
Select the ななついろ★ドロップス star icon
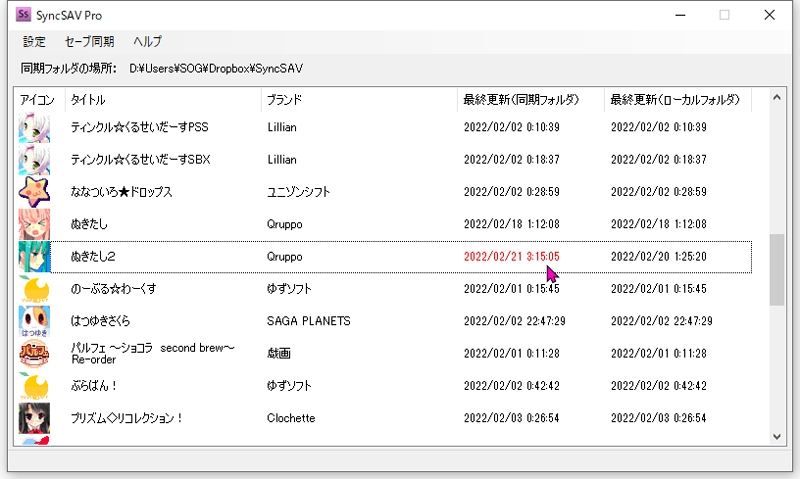34,192
